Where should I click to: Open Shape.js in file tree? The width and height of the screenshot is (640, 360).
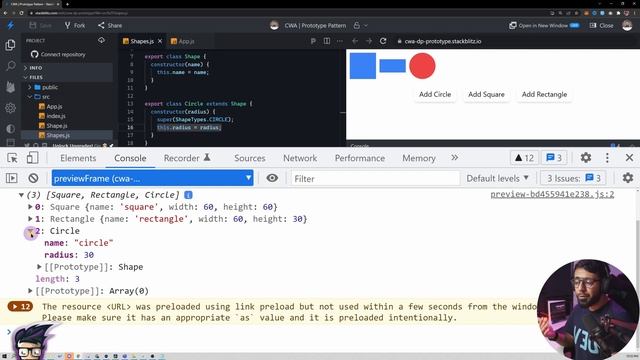pos(53,126)
